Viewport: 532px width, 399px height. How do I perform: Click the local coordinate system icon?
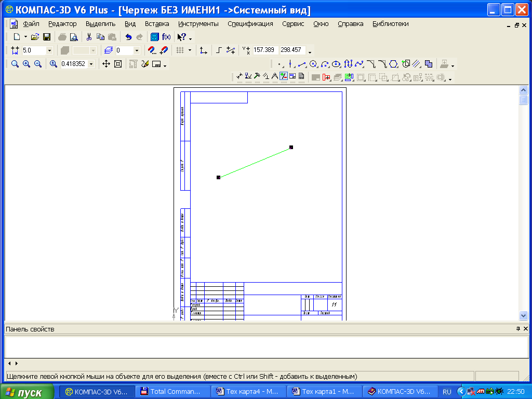click(x=203, y=50)
